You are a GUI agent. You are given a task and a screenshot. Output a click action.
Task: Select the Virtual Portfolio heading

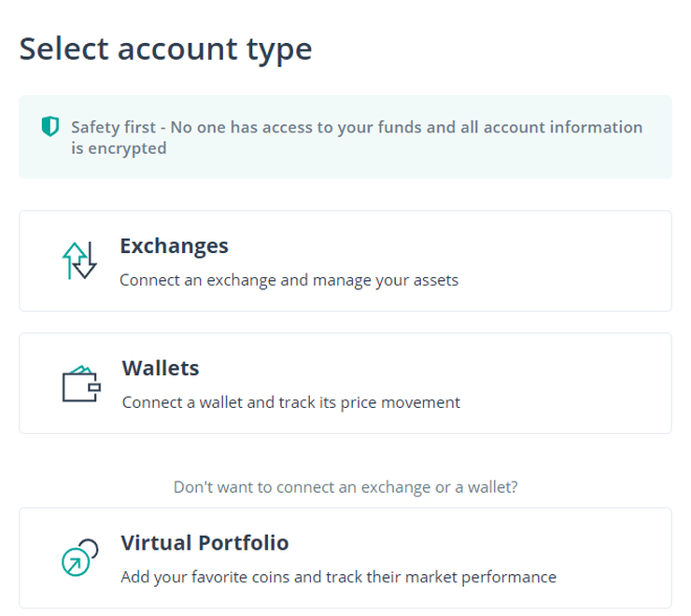click(x=204, y=542)
